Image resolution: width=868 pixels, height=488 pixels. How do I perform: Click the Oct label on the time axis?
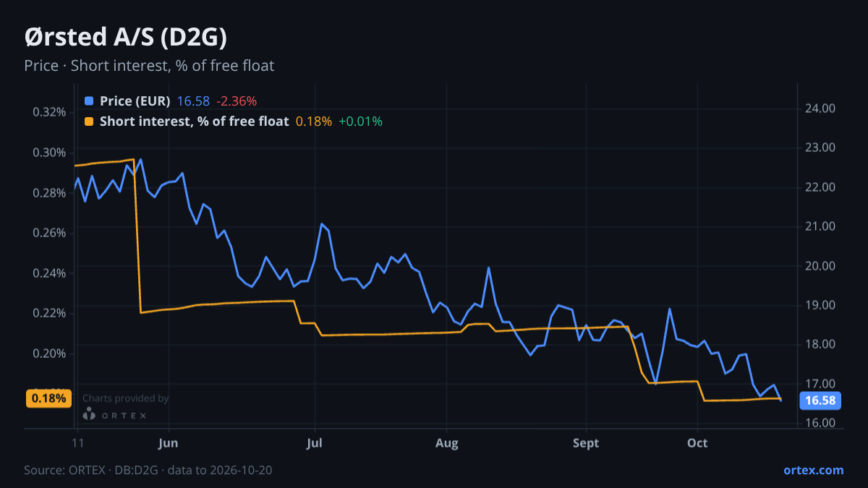(697, 443)
